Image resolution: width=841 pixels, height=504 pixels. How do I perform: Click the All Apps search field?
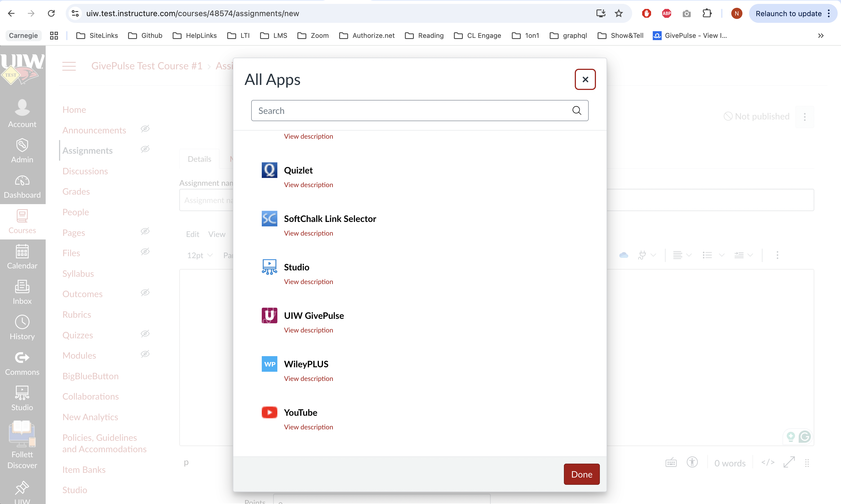[419, 110]
